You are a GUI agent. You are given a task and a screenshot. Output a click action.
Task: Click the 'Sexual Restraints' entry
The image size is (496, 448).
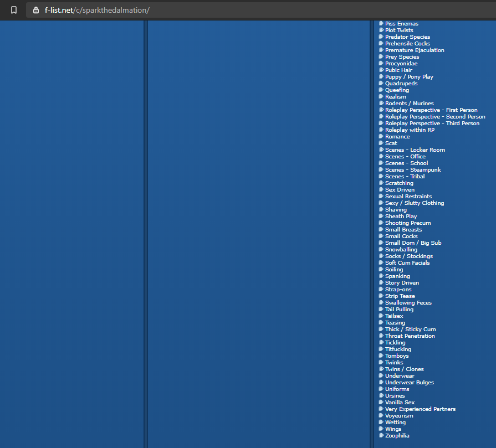[408, 197]
